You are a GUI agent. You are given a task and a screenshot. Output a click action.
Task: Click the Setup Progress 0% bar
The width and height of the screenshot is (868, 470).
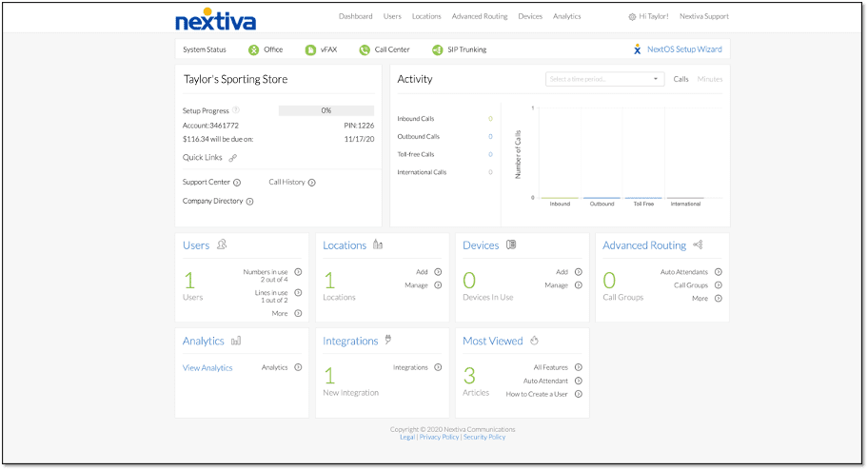point(326,110)
